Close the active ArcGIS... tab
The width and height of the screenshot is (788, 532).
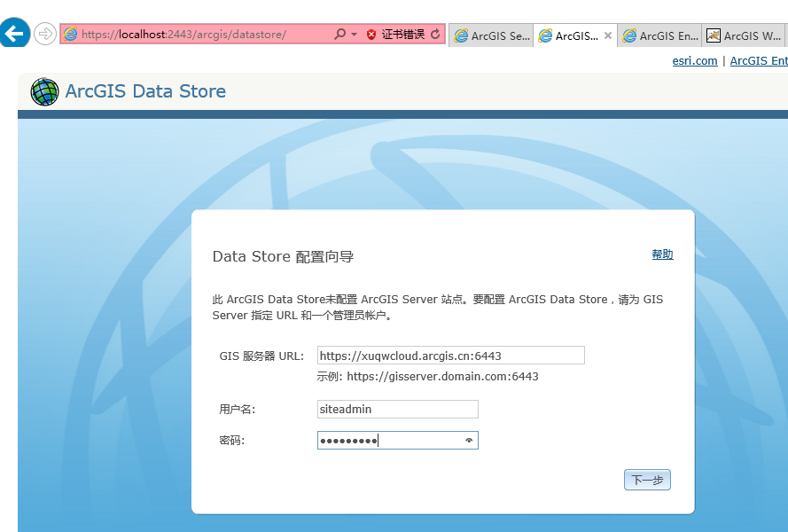608,35
